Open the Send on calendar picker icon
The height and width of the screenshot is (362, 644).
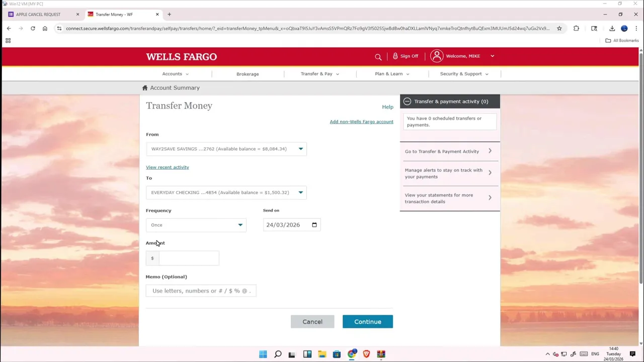point(314,225)
